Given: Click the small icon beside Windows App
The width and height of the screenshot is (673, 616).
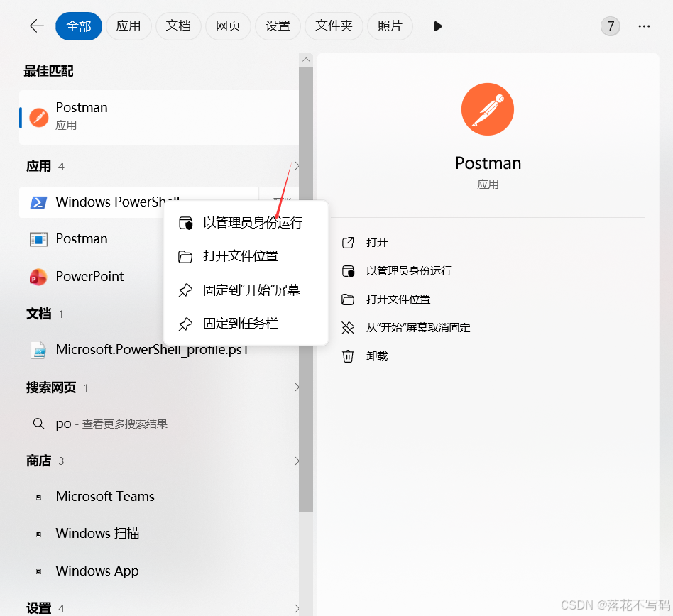Looking at the screenshot, I should 38,571.
